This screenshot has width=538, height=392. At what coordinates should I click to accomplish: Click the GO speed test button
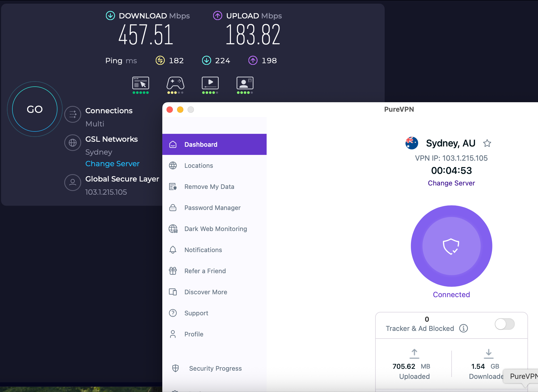35,109
